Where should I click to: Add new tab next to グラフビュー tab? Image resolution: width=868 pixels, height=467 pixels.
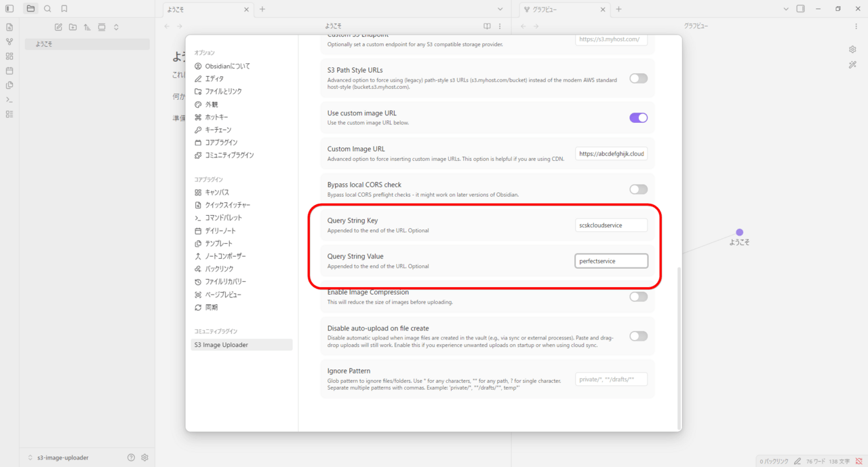click(618, 10)
